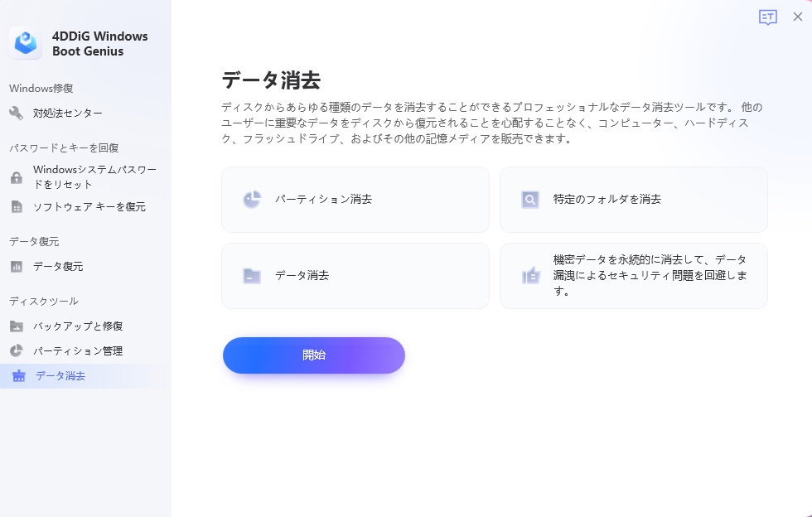Click the wrench icon beside 対処法センター
The height and width of the screenshot is (517, 812).
click(x=17, y=113)
